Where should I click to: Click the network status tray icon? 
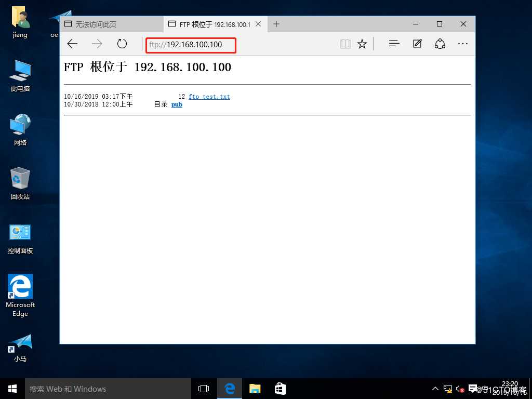click(447, 389)
